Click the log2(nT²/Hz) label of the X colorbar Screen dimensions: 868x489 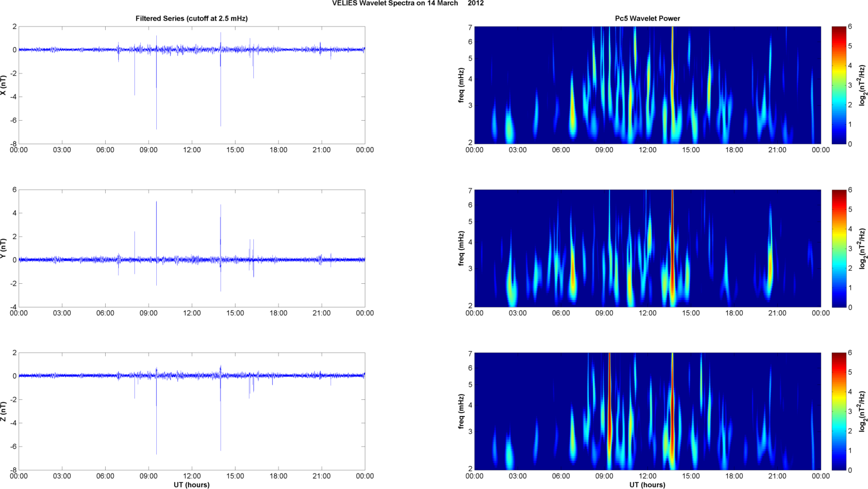point(862,85)
